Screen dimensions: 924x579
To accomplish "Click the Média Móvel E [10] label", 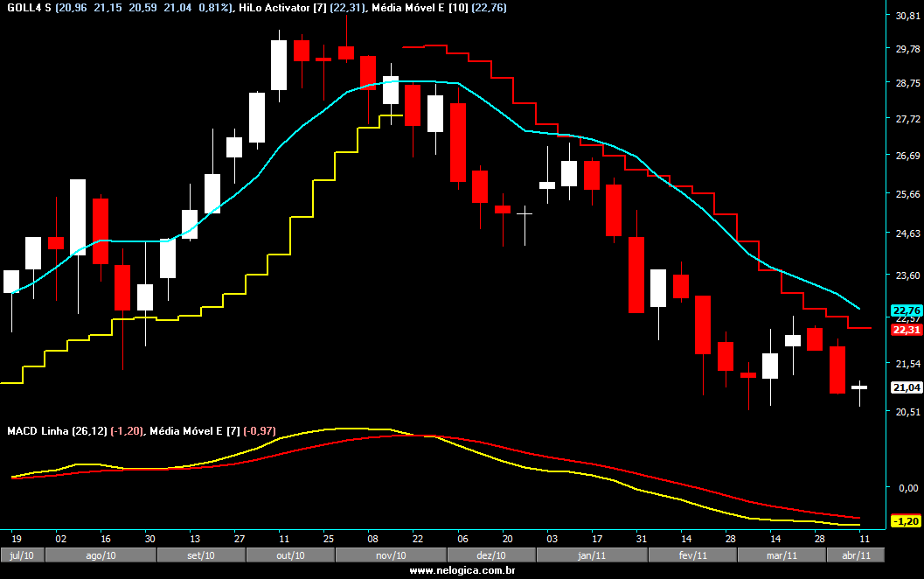I will [420, 8].
